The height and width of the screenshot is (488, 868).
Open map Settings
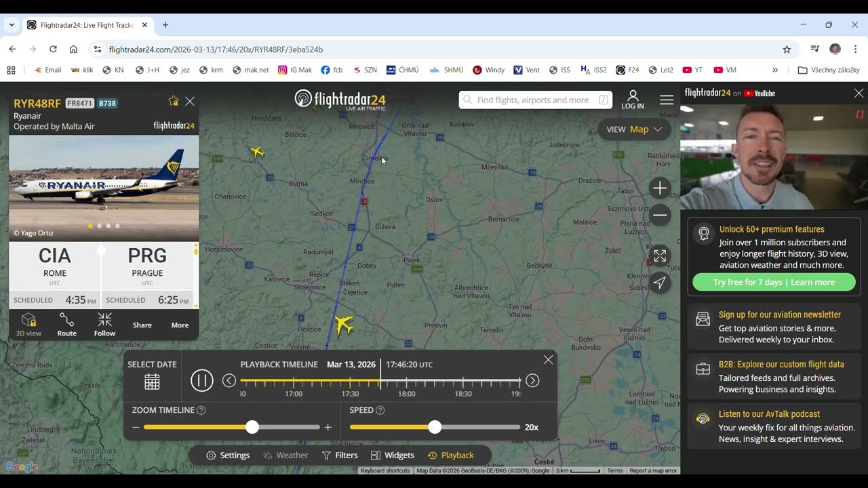tap(228, 455)
